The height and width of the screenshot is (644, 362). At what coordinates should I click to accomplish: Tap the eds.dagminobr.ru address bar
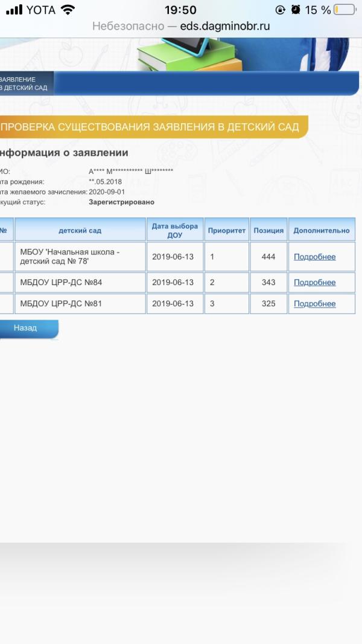[x=181, y=26]
